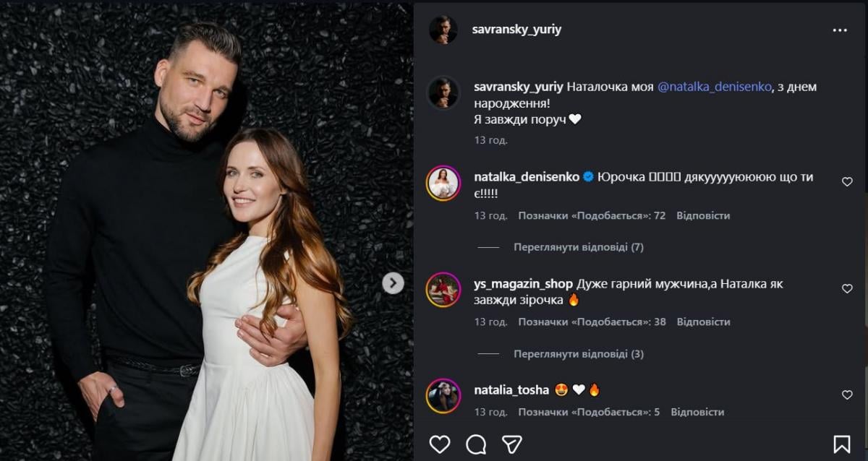The height and width of the screenshot is (461, 868).
Task: Open the three-dot more options menu
Action: pyautogui.click(x=839, y=30)
